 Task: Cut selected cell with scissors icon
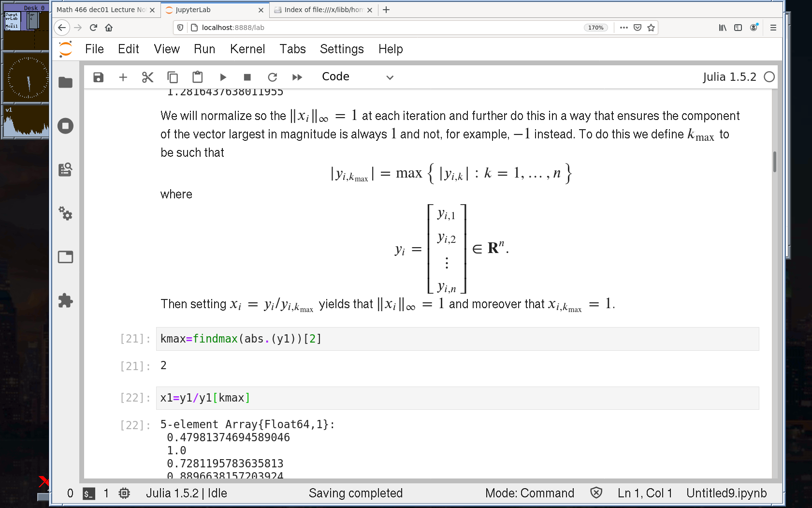[147, 77]
